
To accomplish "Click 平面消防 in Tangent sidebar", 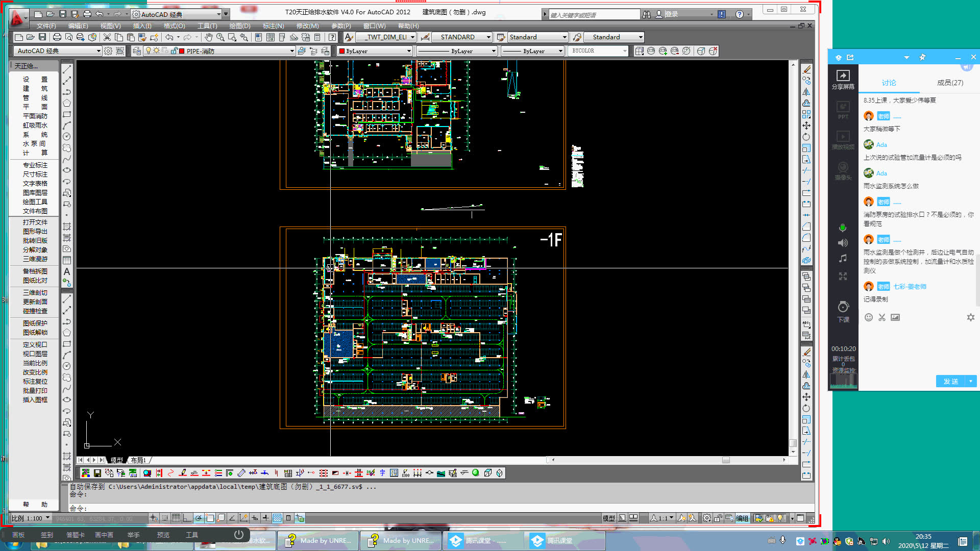I will pyautogui.click(x=35, y=116).
